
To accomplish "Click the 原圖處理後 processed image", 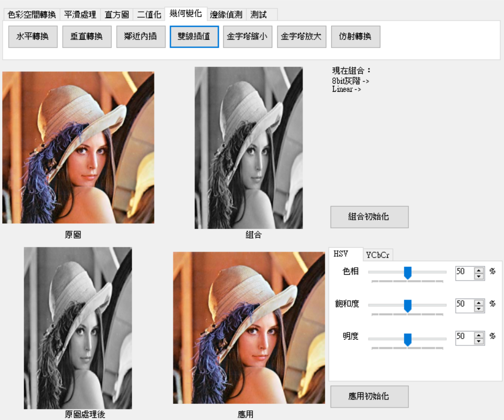I will pyautogui.click(x=78, y=328).
